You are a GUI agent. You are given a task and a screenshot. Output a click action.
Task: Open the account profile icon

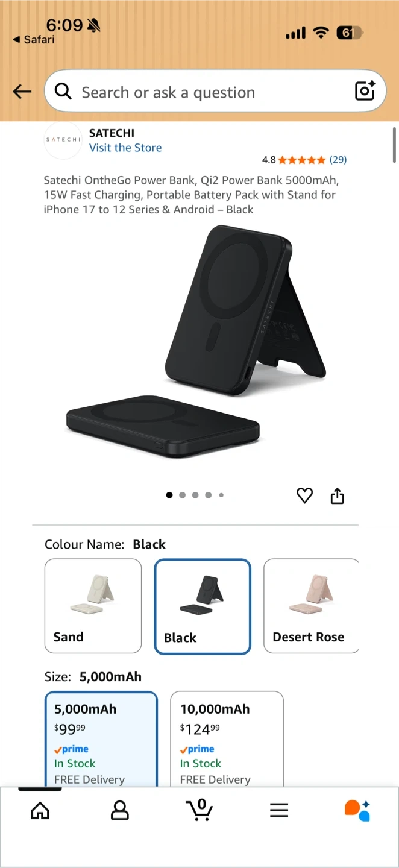coord(120,810)
